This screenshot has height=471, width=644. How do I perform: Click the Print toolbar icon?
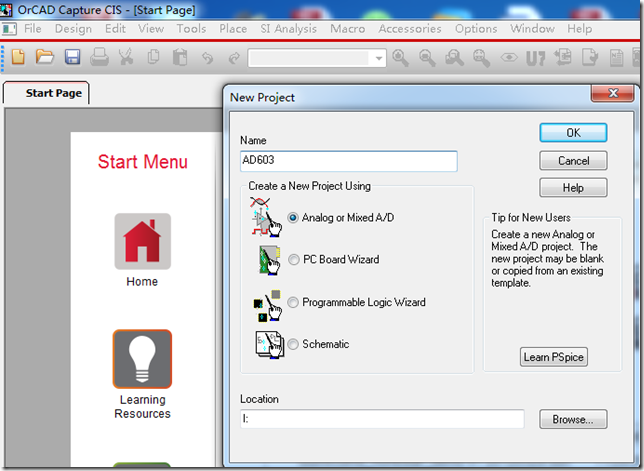pos(99,57)
